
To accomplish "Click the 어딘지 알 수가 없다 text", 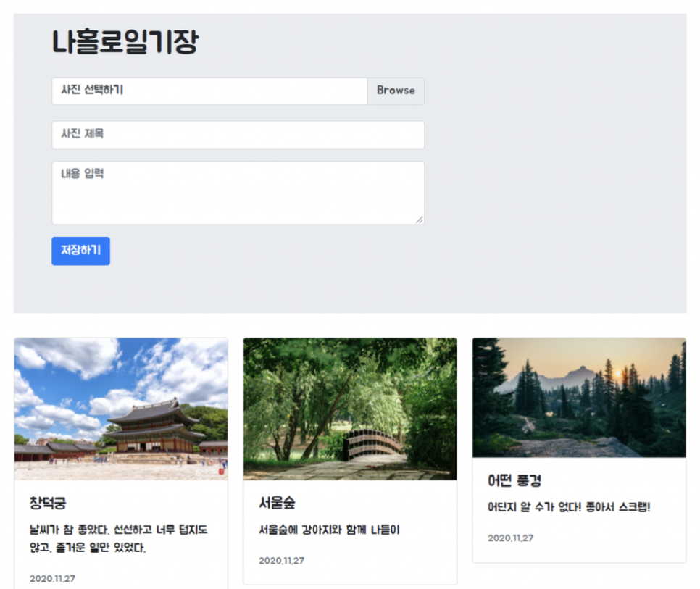I will [x=569, y=507].
